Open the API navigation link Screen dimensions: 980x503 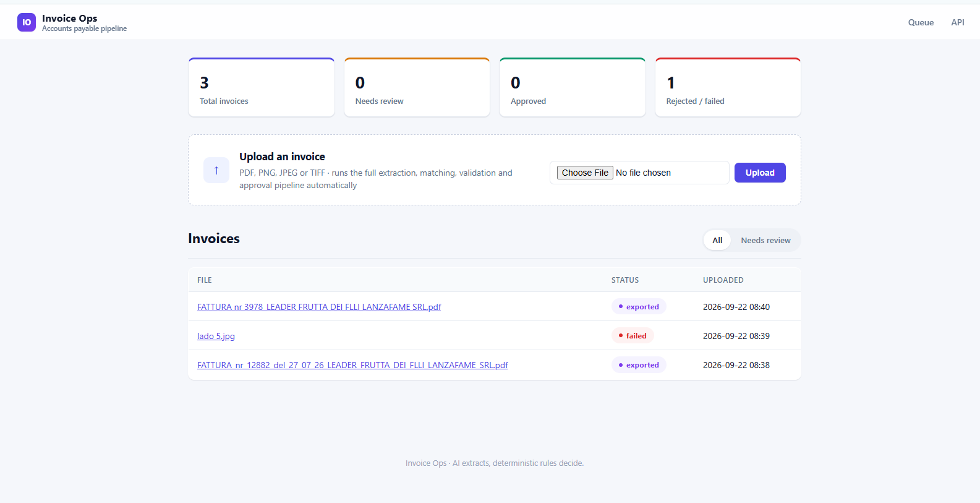958,22
